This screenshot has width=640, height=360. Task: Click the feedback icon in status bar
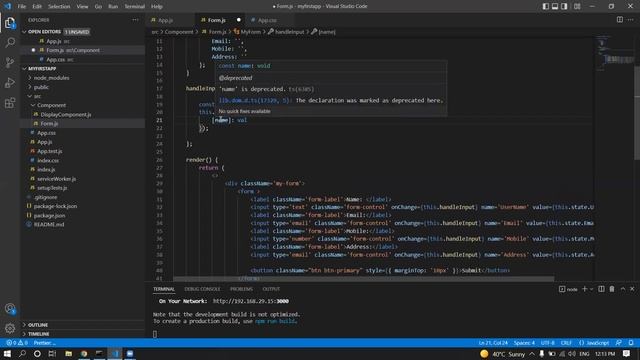619,343
